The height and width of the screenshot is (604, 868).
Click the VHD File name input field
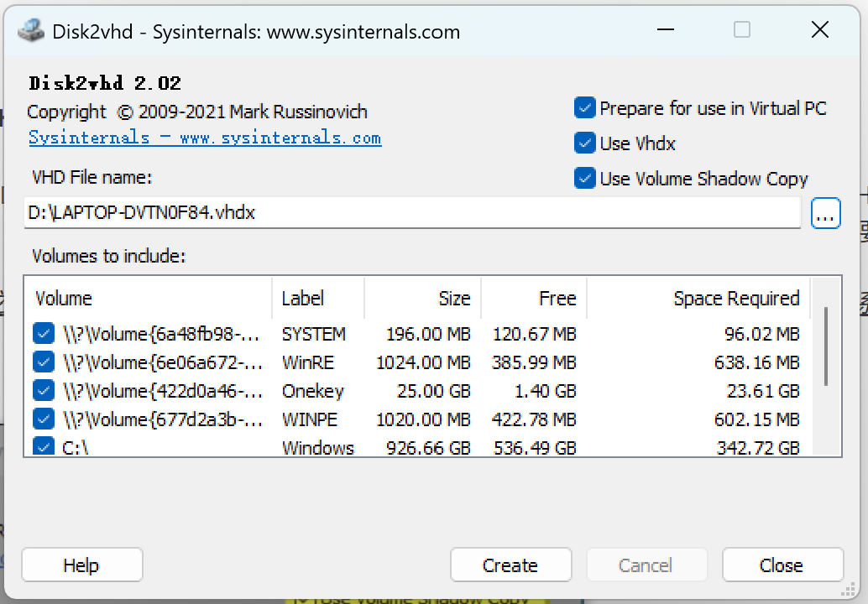pyautogui.click(x=412, y=212)
